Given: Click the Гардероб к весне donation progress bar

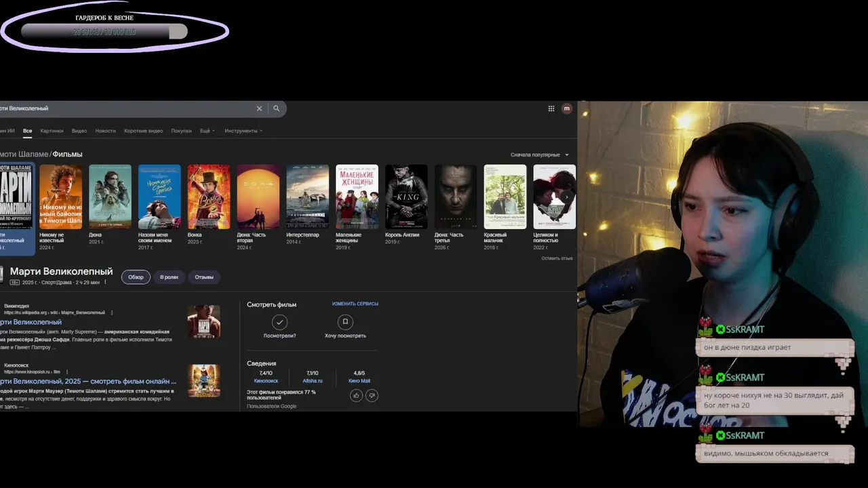Looking at the screenshot, I should pyautogui.click(x=104, y=31).
